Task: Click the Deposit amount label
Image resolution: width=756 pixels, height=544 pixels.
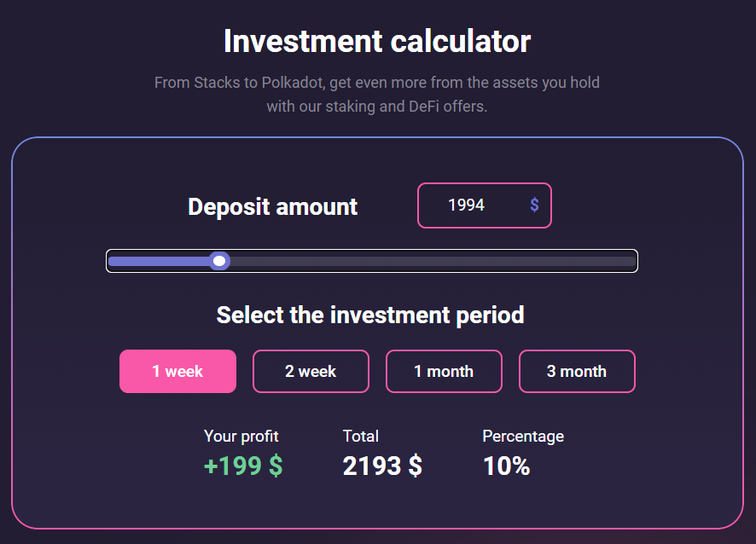Action: pyautogui.click(x=272, y=206)
